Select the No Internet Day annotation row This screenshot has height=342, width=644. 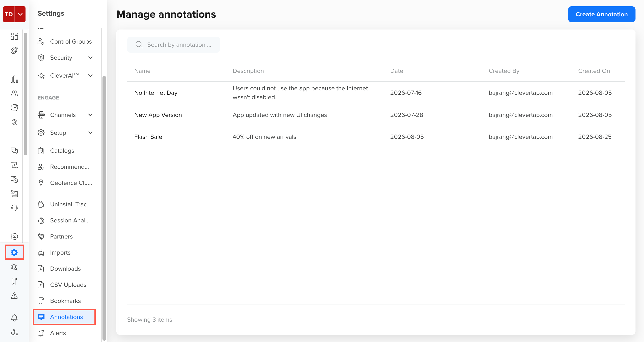click(x=376, y=93)
